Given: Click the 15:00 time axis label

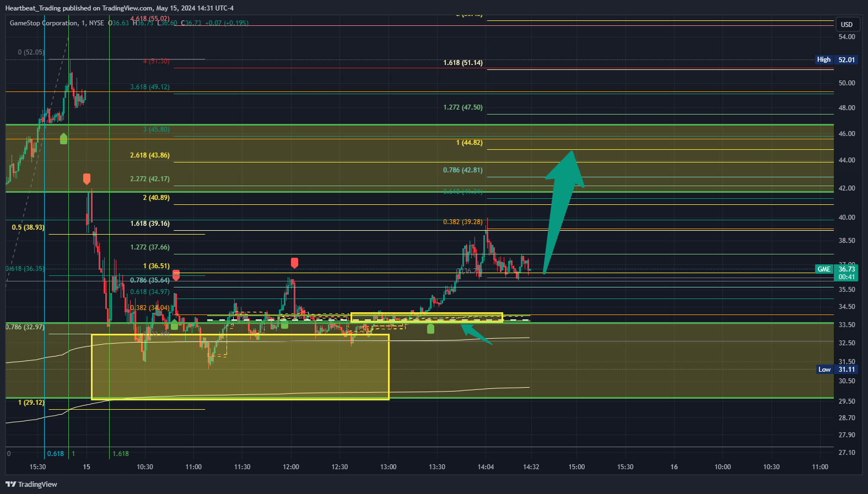Looking at the screenshot, I should (x=576, y=467).
